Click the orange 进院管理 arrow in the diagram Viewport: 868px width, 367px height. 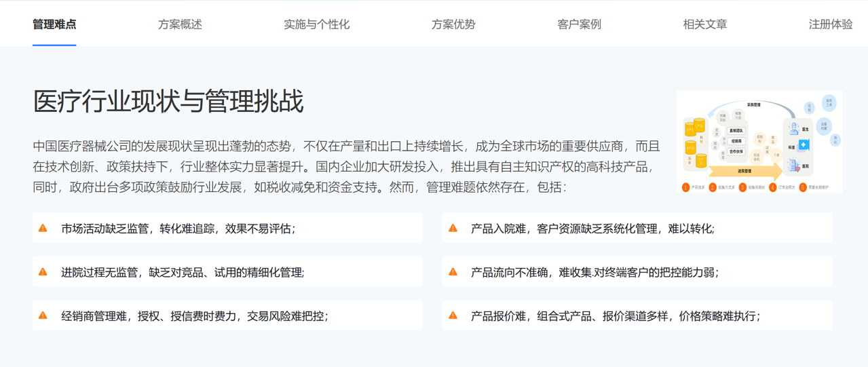point(744,171)
